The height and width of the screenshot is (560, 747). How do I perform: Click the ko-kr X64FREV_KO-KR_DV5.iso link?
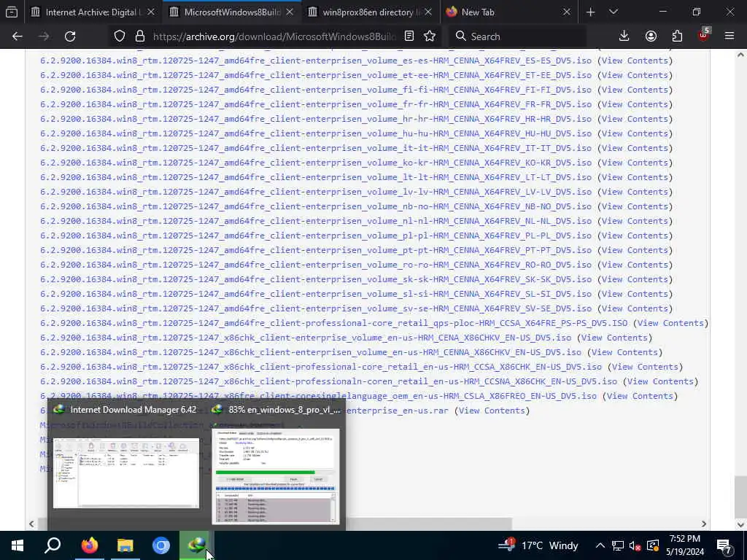(x=316, y=163)
